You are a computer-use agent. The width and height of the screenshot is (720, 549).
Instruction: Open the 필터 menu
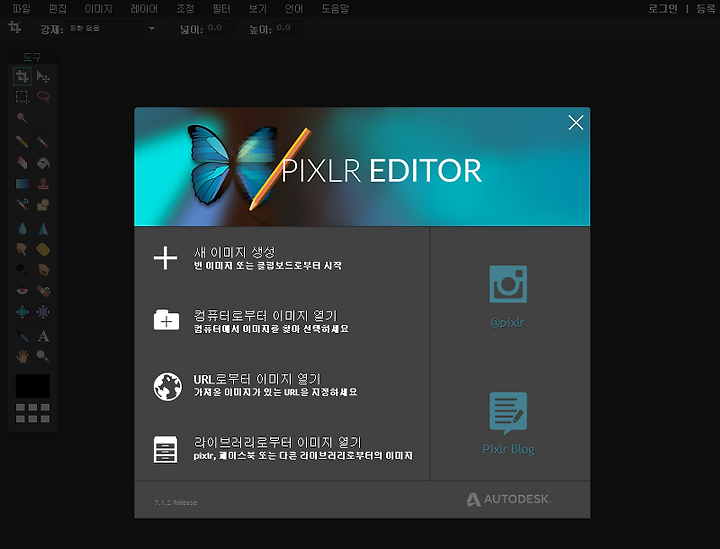[x=221, y=9]
